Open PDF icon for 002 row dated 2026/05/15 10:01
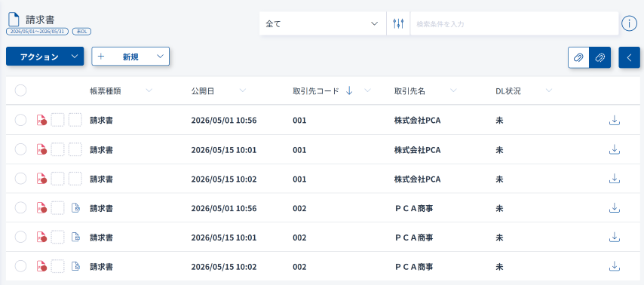 [41, 237]
